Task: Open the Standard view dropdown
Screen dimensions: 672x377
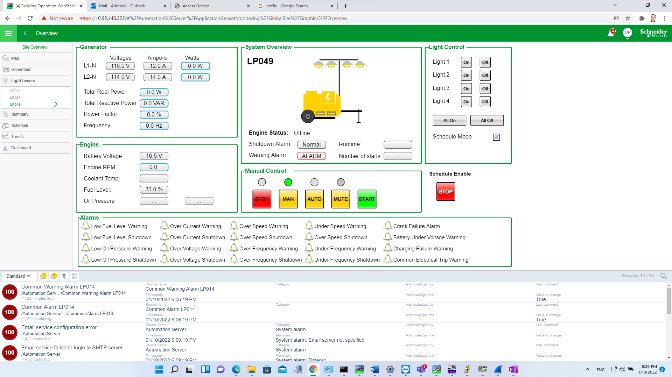Action: 18,276
